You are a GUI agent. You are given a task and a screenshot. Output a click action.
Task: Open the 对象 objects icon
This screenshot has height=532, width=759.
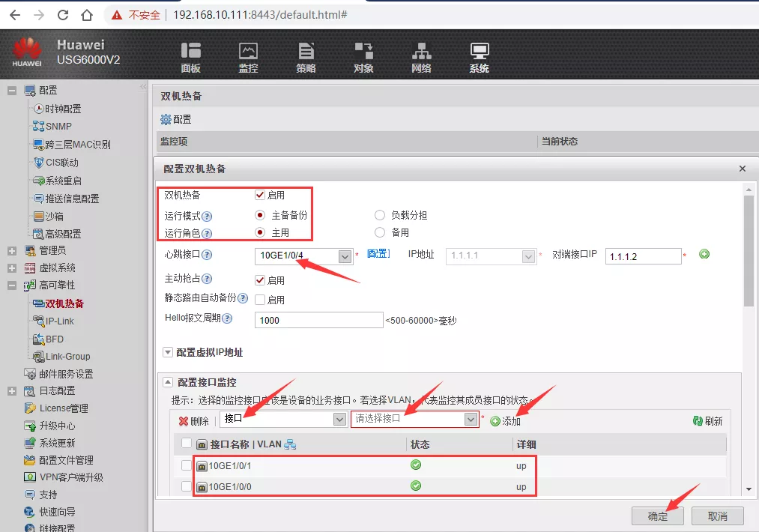(363, 52)
